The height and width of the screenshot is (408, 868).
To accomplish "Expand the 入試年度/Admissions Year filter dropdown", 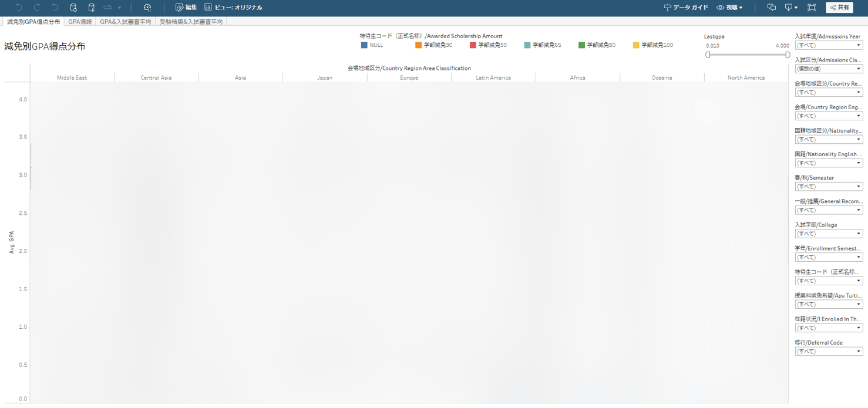I will (x=828, y=45).
